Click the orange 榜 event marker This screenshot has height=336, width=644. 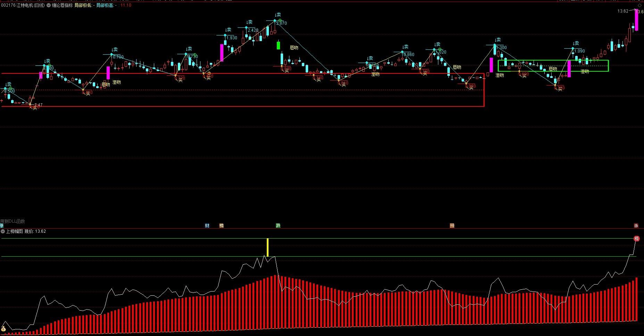click(222, 226)
